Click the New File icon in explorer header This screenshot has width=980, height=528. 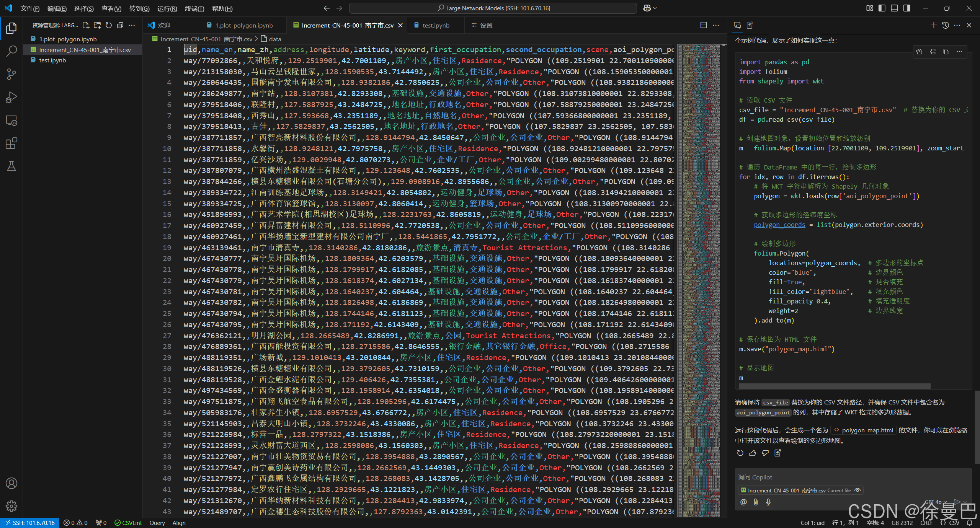click(x=86, y=25)
